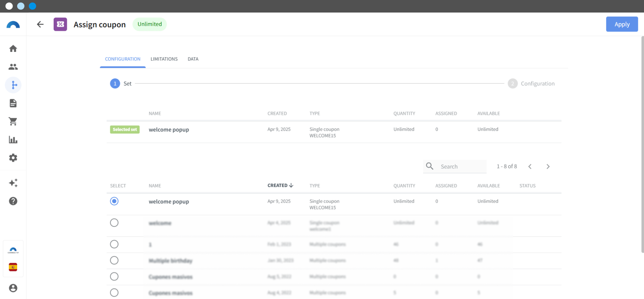Click the Apply button
This screenshot has height=299, width=644.
click(622, 24)
